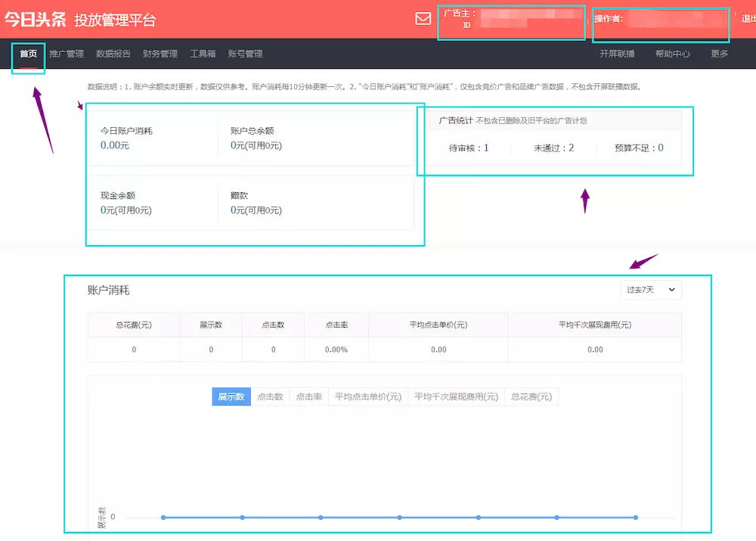Open the mail envelope icon in header
Screen dimensions: 756x541
423,19
